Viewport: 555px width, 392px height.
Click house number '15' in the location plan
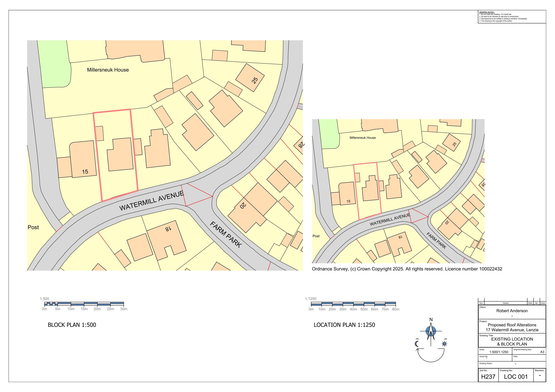(x=348, y=201)
